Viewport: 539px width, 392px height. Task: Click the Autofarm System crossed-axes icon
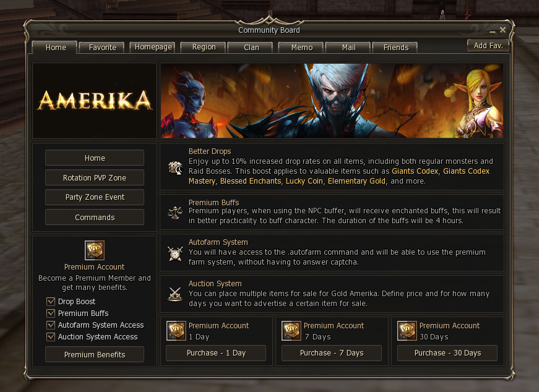[175, 254]
